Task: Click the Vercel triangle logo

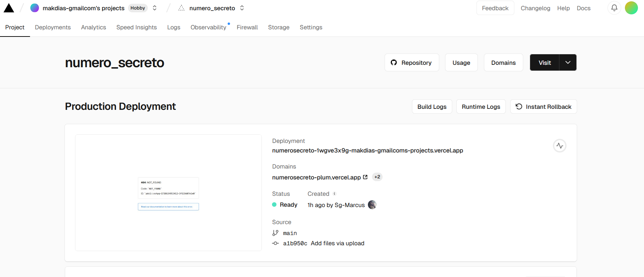Action: pyautogui.click(x=9, y=8)
